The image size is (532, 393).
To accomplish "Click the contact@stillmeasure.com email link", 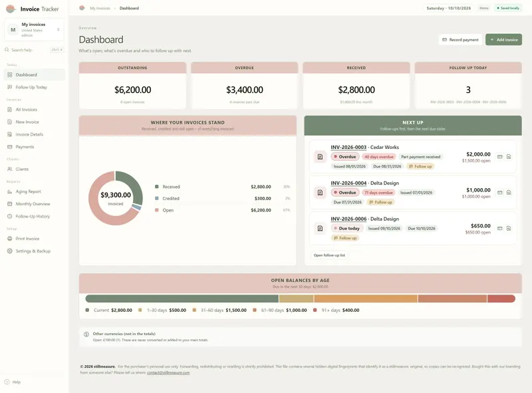I will [x=168, y=372].
